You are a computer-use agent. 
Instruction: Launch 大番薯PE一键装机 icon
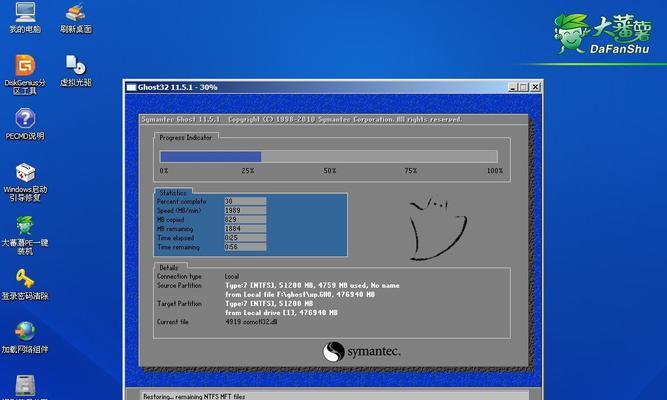pyautogui.click(x=25, y=235)
